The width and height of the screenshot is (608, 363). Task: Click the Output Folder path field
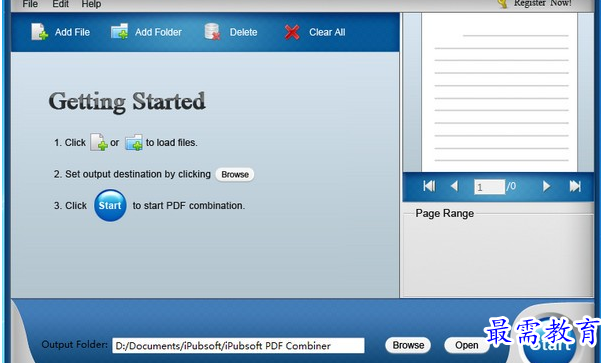[238, 346]
